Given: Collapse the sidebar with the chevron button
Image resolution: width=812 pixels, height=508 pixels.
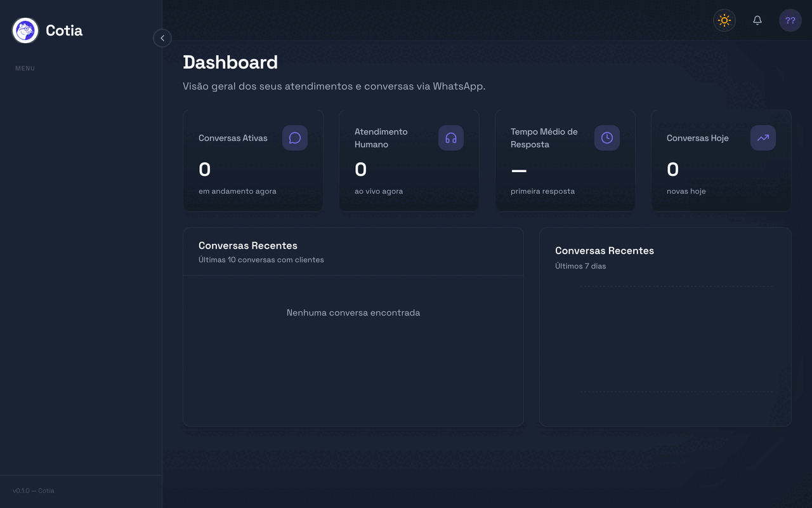Looking at the screenshot, I should [162, 38].
